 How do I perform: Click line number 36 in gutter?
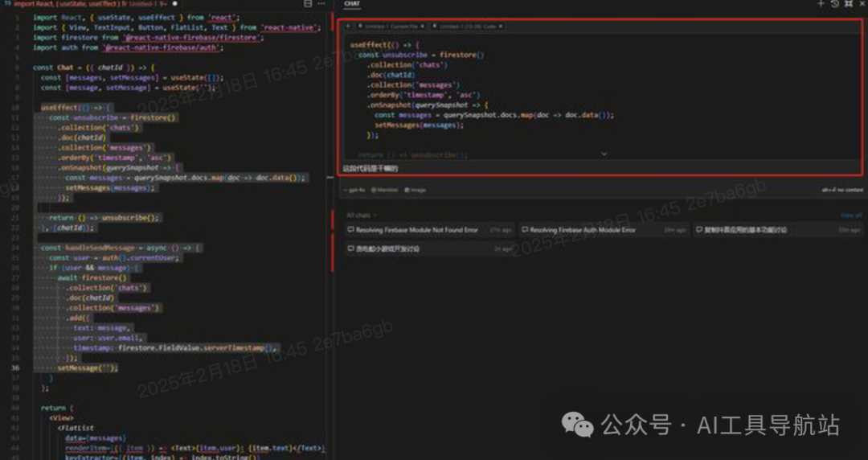(x=15, y=368)
